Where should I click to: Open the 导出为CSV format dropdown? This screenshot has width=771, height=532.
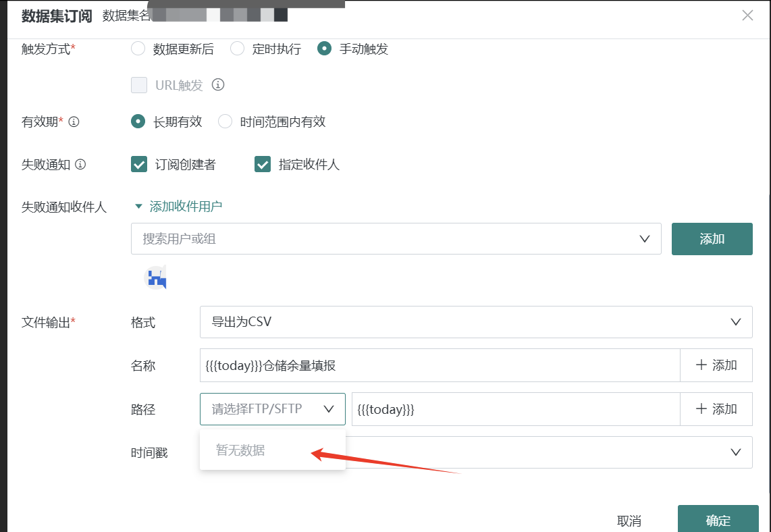[x=473, y=323]
